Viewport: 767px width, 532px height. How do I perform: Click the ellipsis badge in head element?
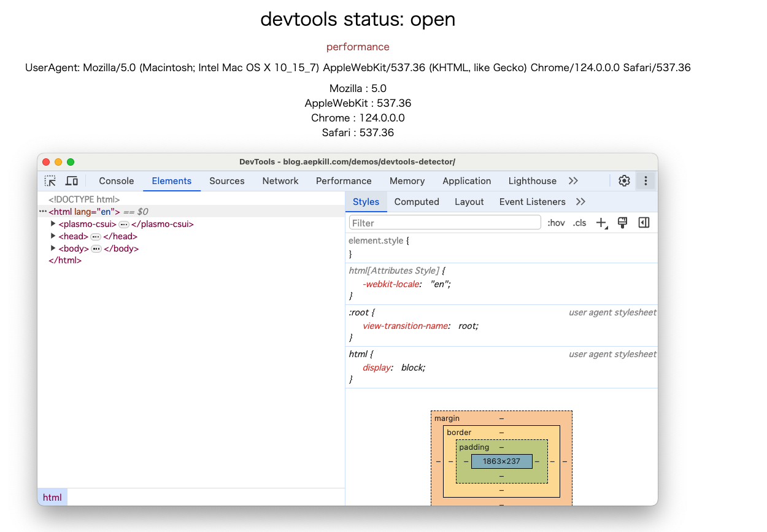coord(96,237)
